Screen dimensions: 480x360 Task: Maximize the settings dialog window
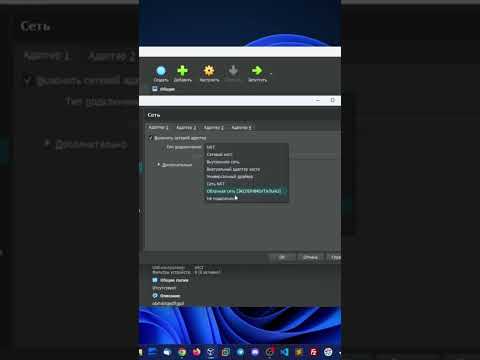[332, 100]
